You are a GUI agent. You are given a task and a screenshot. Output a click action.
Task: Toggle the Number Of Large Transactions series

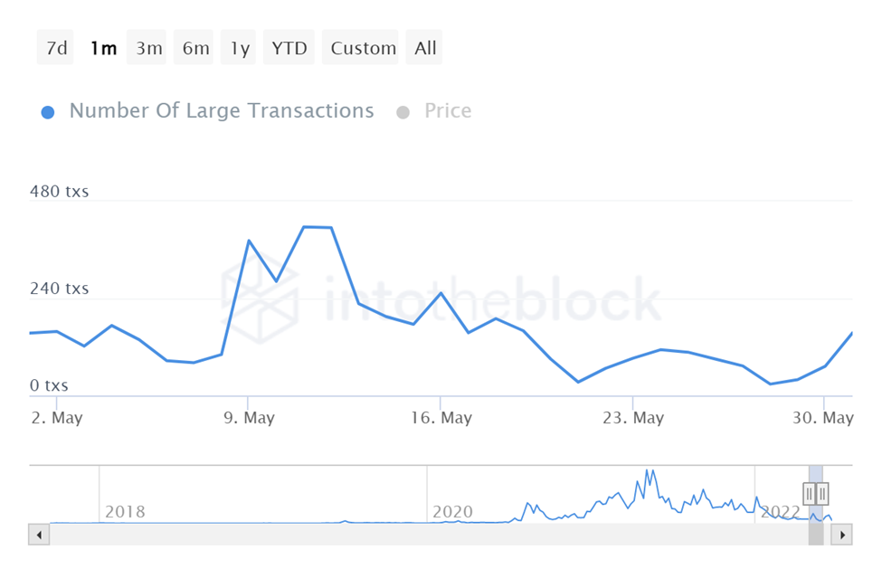point(221,111)
